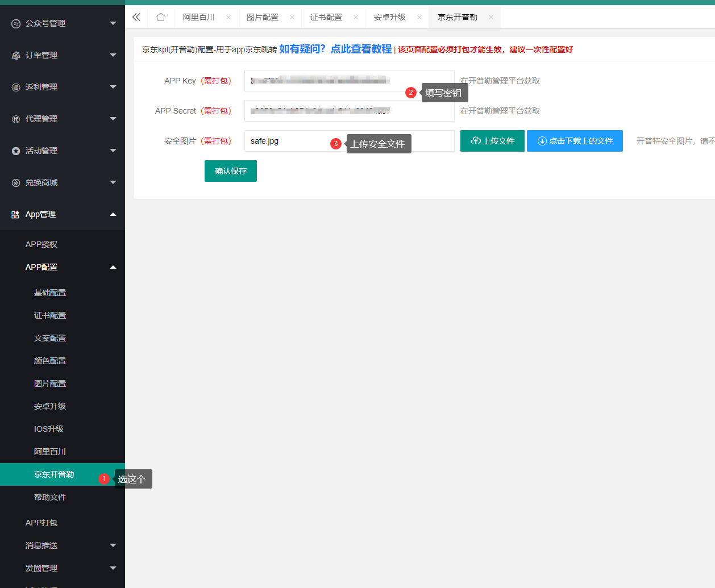Screen dimensions: 715x588
Task: Click the 代理管理 sidebar icon
Action: [x=16, y=119]
